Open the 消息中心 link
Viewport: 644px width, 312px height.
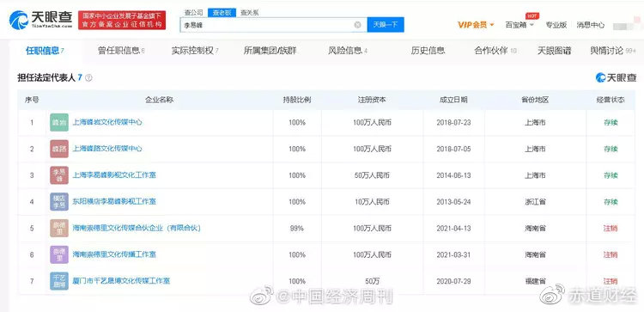click(x=590, y=25)
